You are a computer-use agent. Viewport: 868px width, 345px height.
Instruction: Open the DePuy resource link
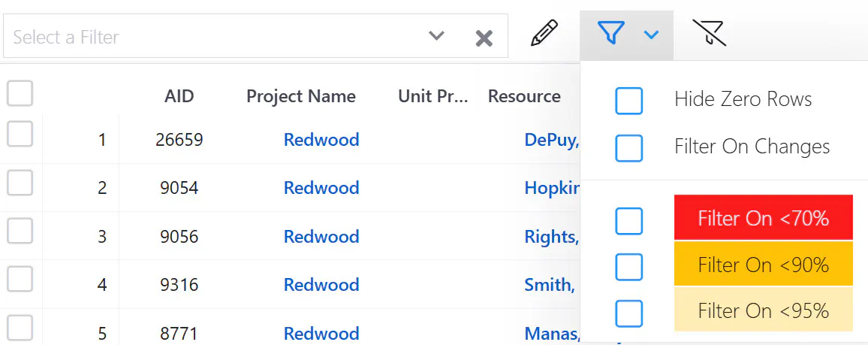tap(552, 140)
